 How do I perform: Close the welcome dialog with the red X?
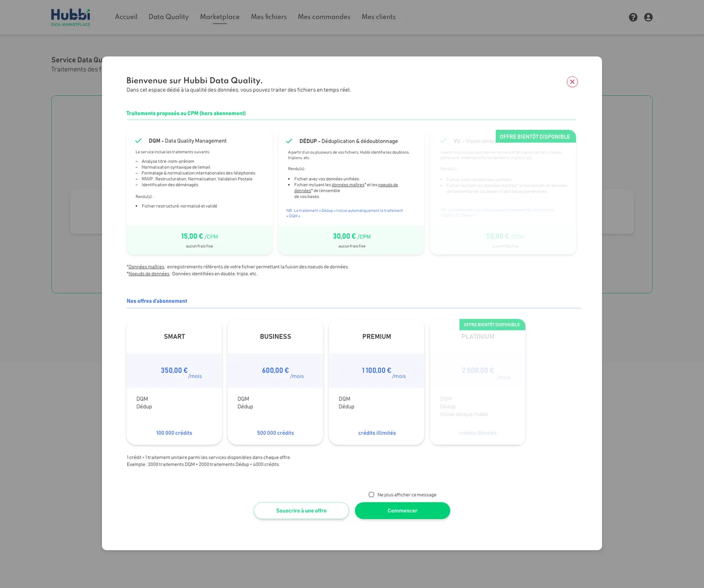[572, 82]
